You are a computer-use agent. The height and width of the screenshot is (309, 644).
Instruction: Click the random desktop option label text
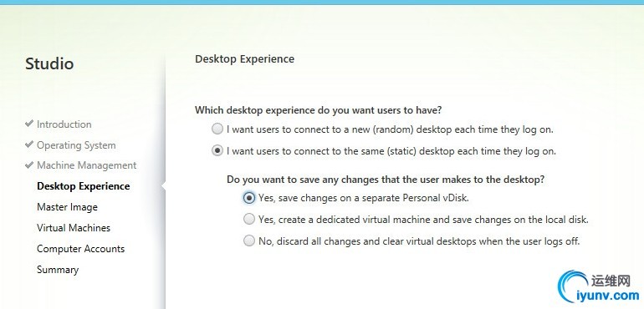pos(391,129)
